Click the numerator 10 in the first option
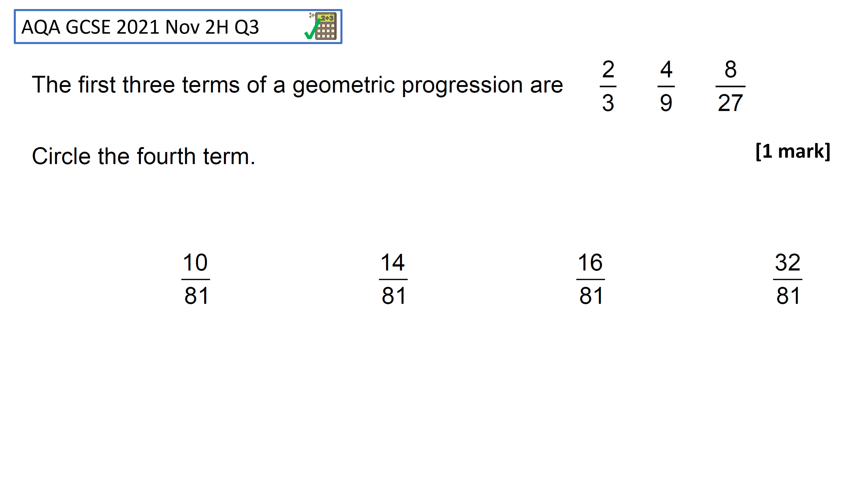This screenshot has width=868, height=488. (x=196, y=262)
